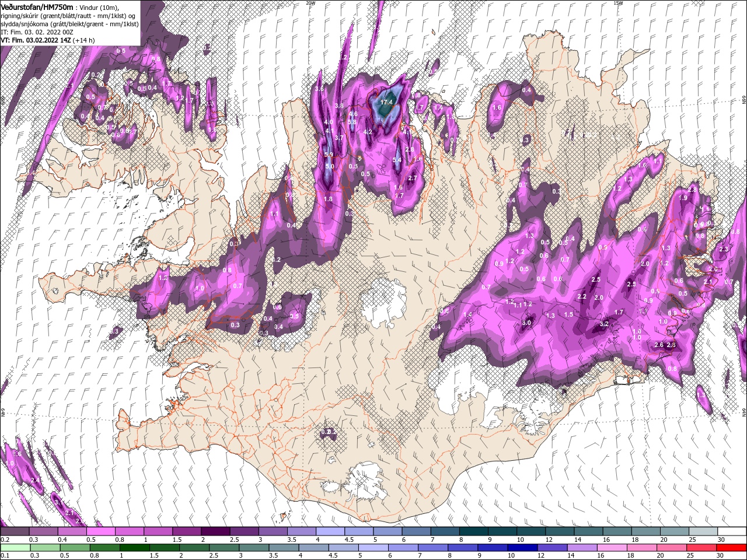This screenshot has width=747, height=560.
Task: Select light lavender upper swatch between 4 and 4.5
Action: click(329, 531)
